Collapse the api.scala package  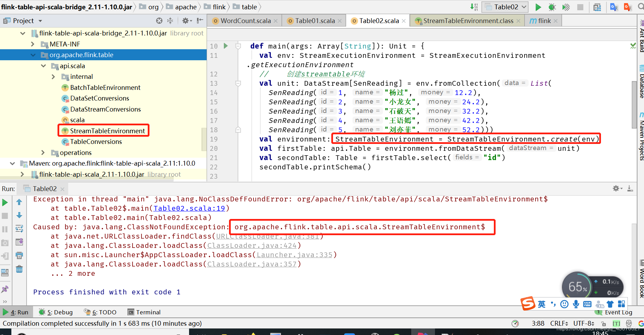click(43, 66)
